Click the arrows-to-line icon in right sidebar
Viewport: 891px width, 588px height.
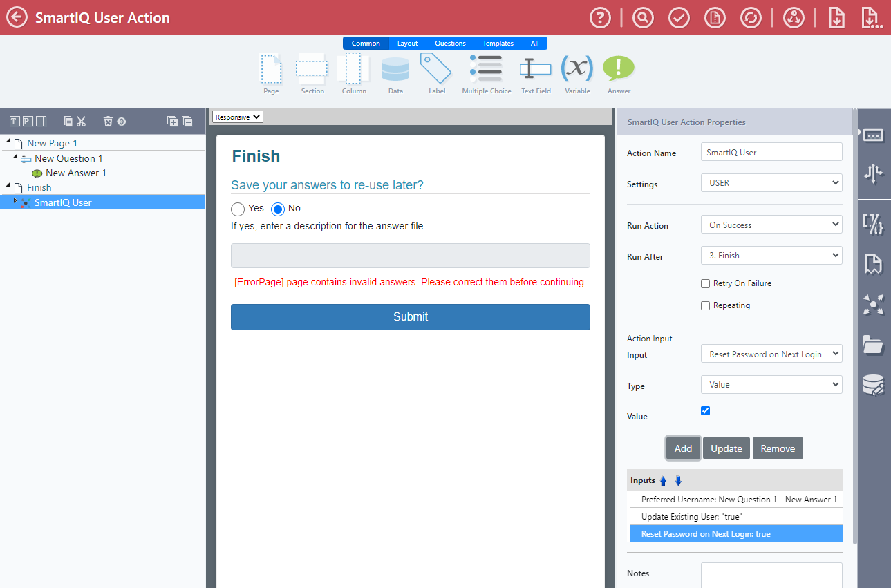(874, 173)
